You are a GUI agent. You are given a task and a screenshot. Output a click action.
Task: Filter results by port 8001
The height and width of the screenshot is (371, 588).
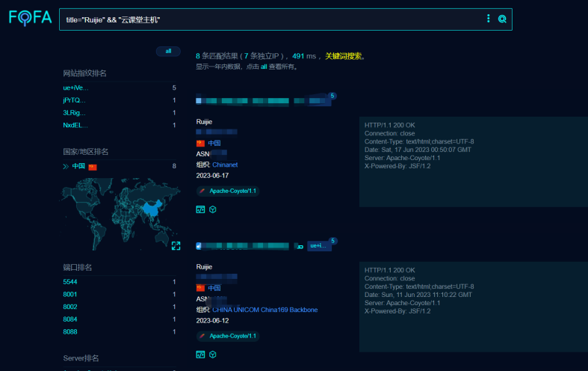70,295
